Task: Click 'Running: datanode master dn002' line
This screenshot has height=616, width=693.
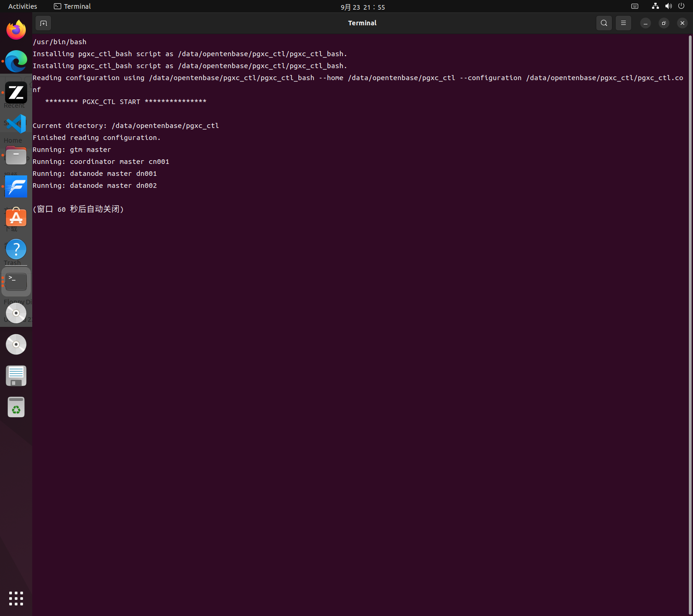Action: pyautogui.click(x=95, y=186)
